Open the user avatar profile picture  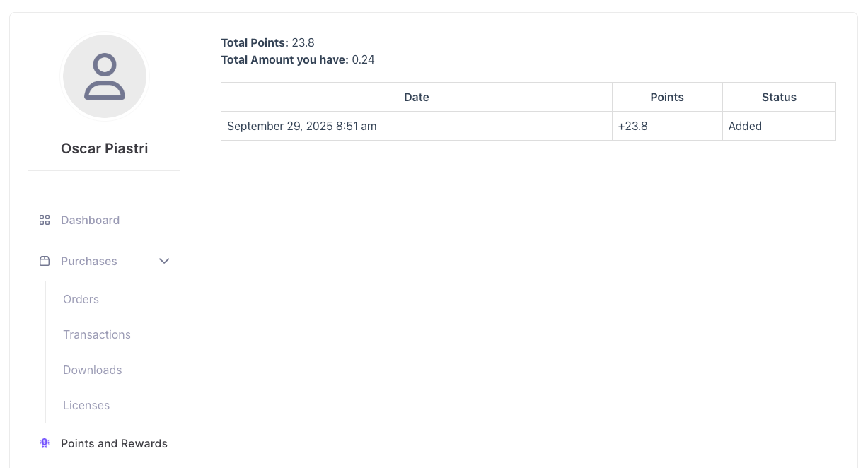105,76
